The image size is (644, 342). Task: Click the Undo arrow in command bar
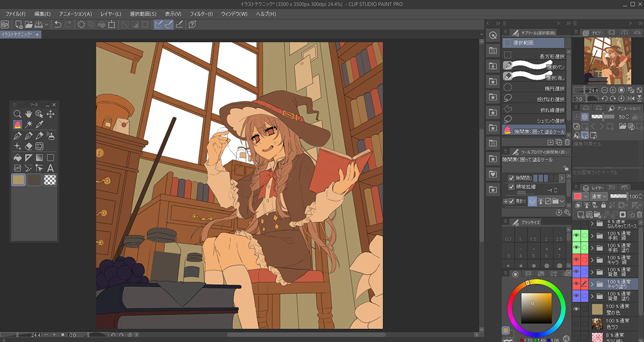coord(57,24)
